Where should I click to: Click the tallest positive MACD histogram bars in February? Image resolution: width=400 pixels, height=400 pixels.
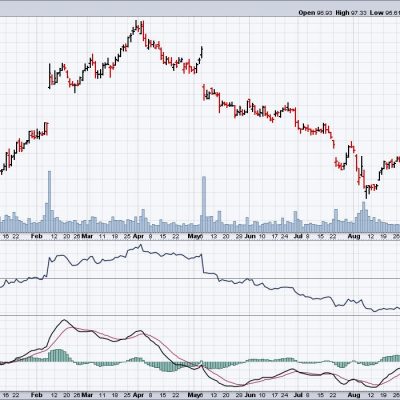[x=59, y=355]
